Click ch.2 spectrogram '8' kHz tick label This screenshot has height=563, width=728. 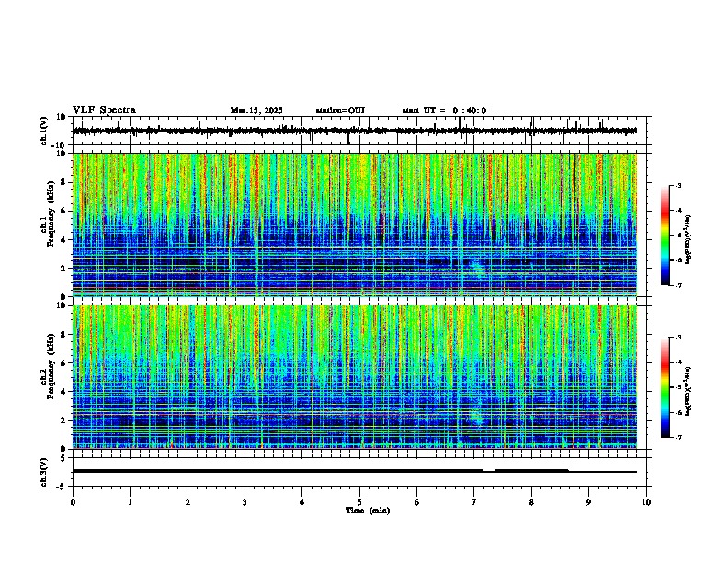point(64,335)
